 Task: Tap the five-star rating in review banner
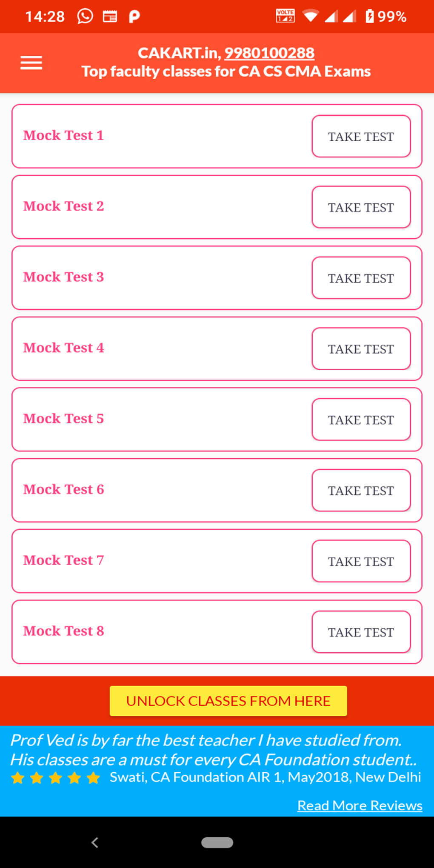click(55, 778)
